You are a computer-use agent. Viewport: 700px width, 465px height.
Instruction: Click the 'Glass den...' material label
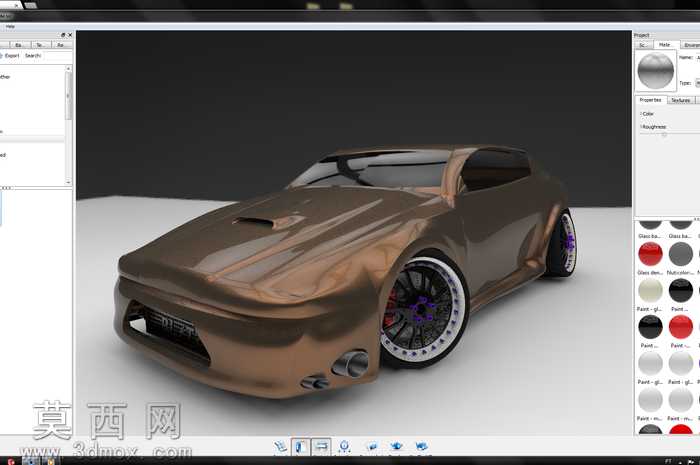[x=650, y=272]
